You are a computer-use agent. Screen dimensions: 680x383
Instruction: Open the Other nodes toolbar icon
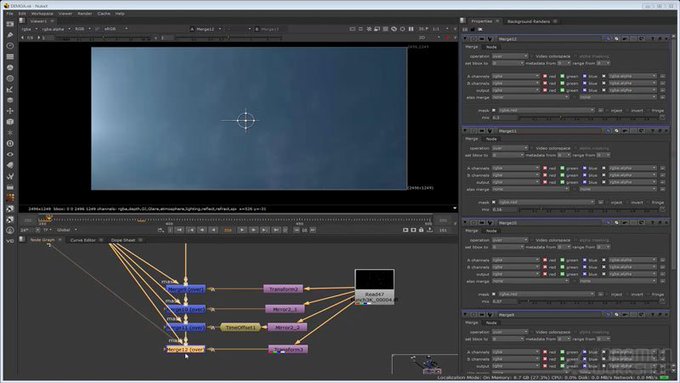click(10, 187)
